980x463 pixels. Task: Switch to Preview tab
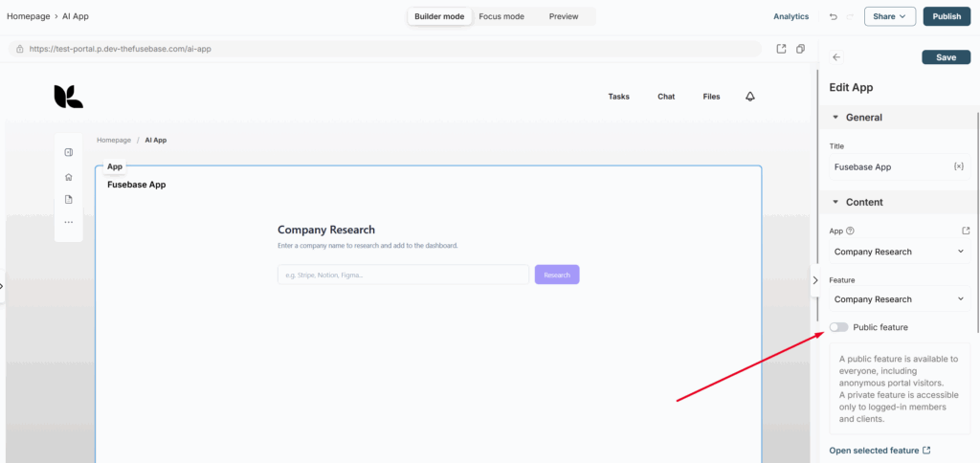[x=564, y=16]
